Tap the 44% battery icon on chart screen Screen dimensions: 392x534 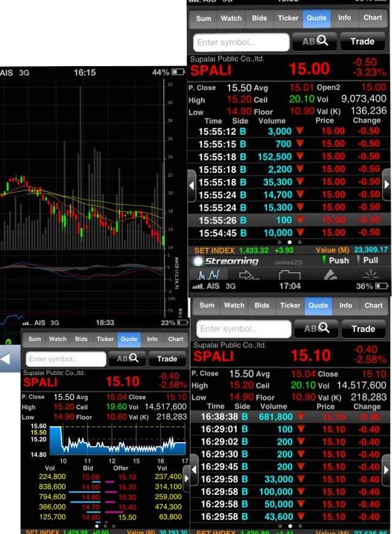[178, 72]
